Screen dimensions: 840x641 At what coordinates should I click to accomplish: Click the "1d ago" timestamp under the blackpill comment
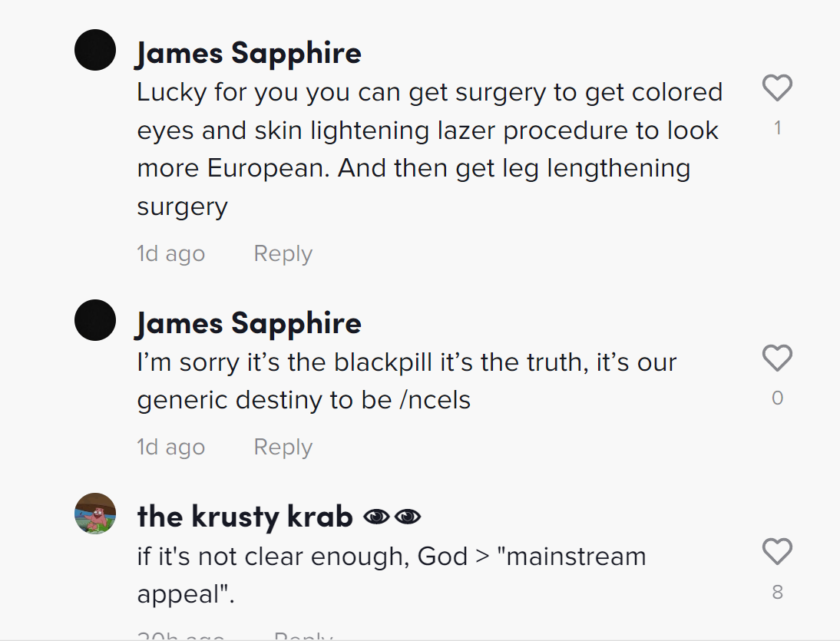click(x=170, y=448)
